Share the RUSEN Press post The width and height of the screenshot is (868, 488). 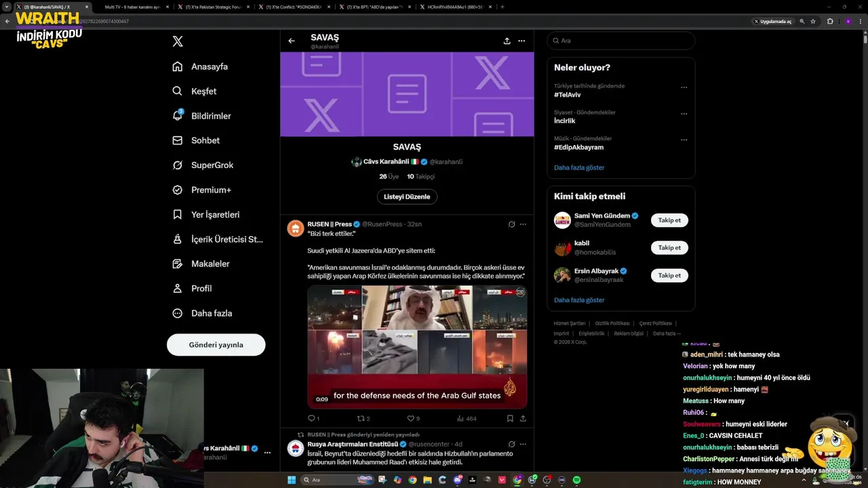523,419
